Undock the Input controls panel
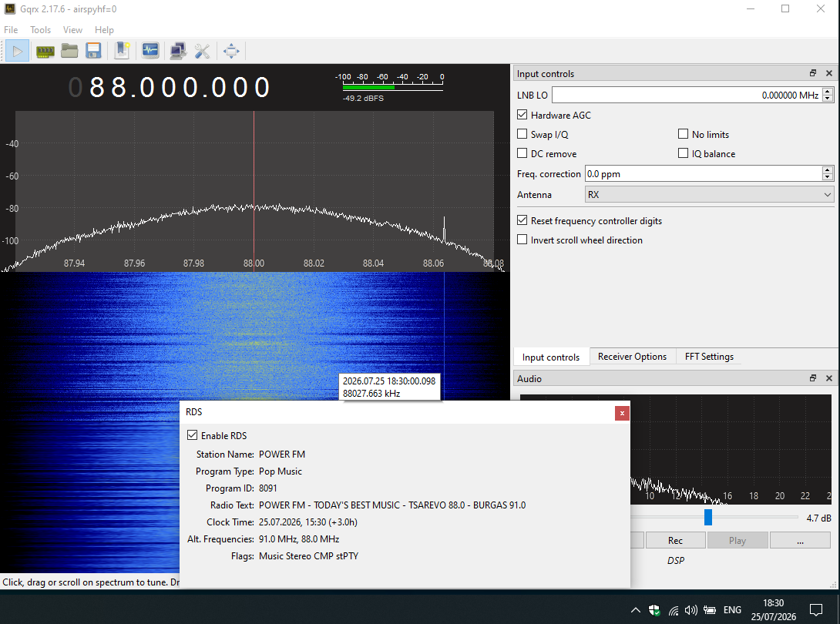The width and height of the screenshot is (840, 624). [813, 73]
